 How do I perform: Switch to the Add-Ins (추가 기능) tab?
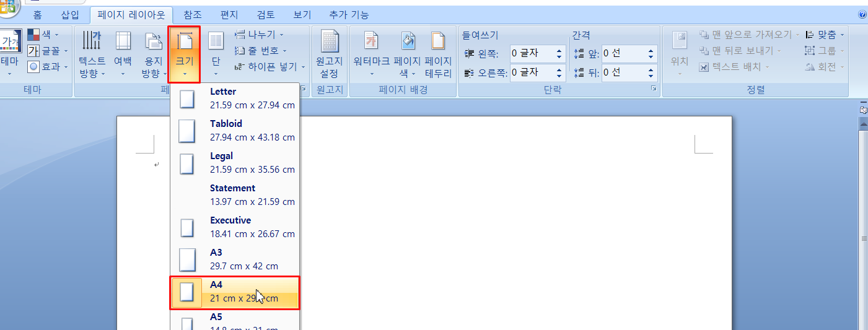[348, 15]
